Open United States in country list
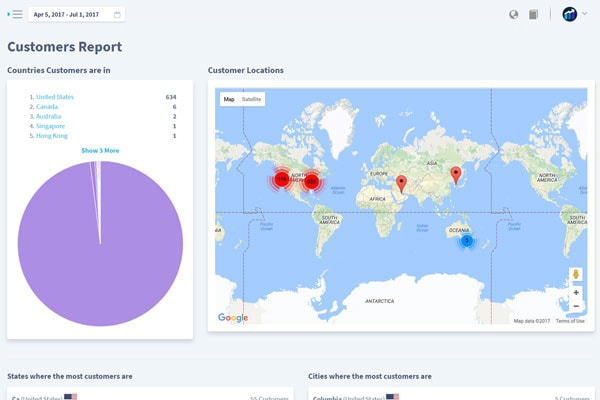 pos(55,97)
